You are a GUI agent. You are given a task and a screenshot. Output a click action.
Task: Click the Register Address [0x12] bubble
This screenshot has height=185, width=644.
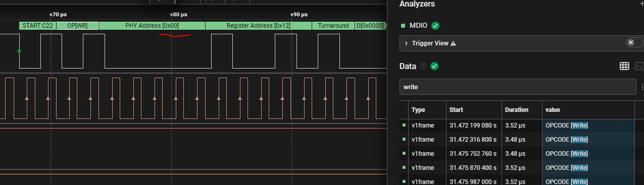(x=259, y=26)
